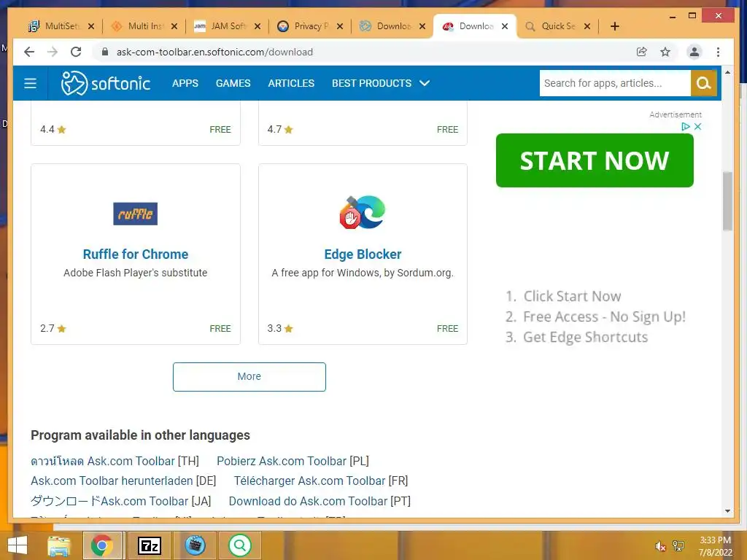Open the green search app in taskbar
Viewport: 747px width, 560px height.
tap(239, 545)
